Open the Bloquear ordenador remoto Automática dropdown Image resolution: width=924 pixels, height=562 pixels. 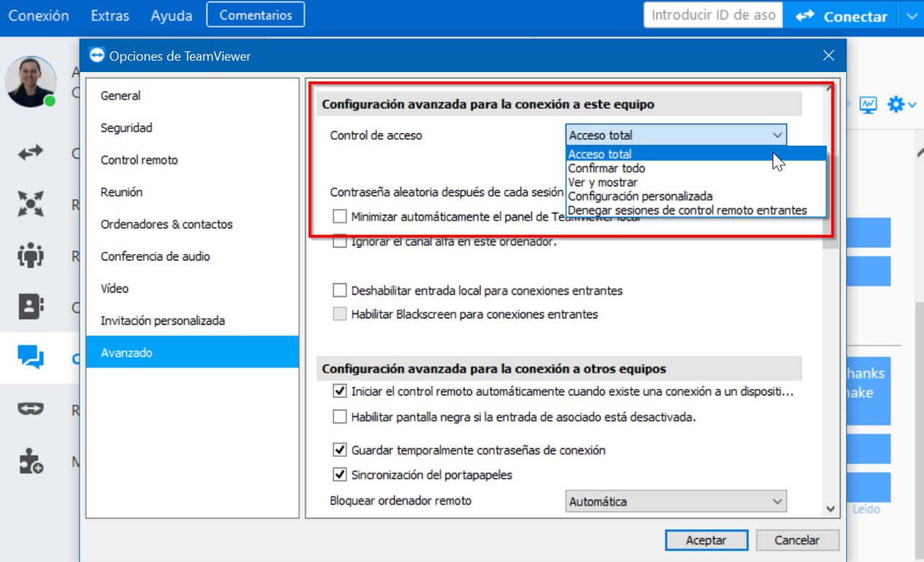676,501
